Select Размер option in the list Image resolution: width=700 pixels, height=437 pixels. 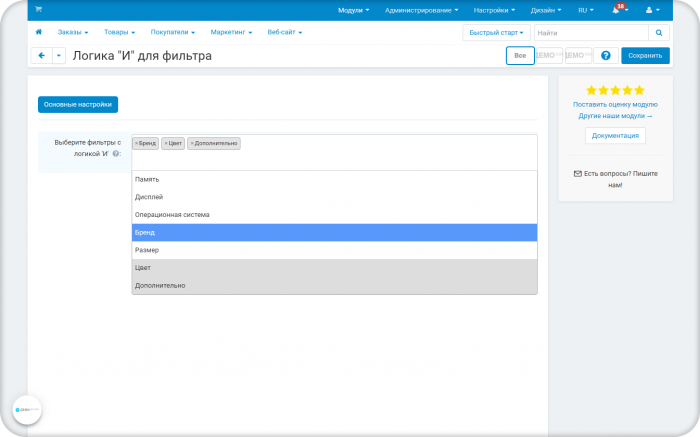click(334, 250)
